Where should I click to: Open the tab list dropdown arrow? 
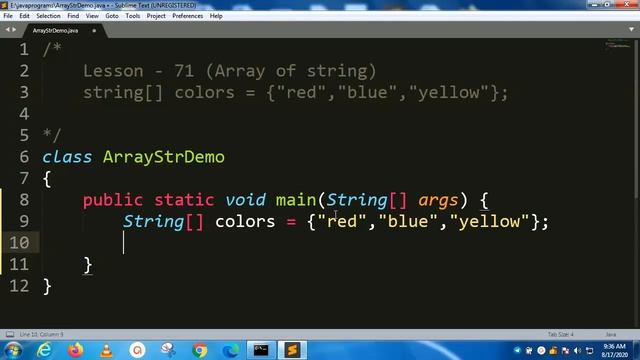[x=631, y=29]
